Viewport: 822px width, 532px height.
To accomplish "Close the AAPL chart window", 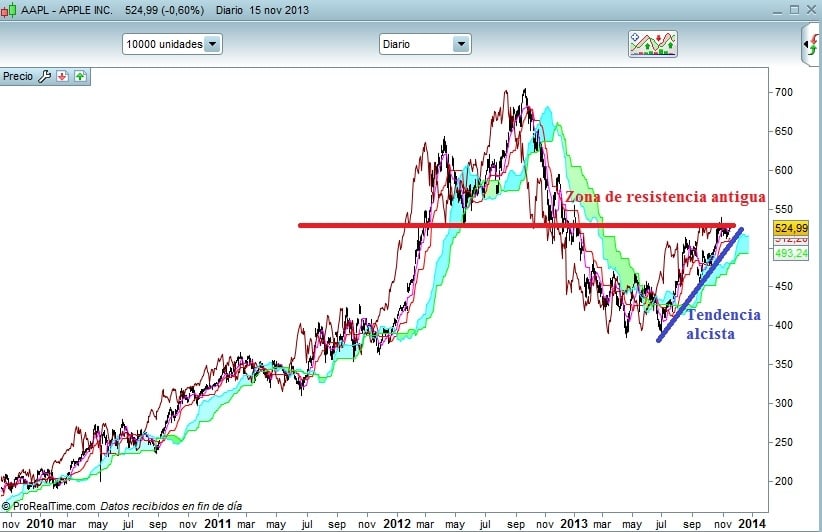I will [812, 9].
